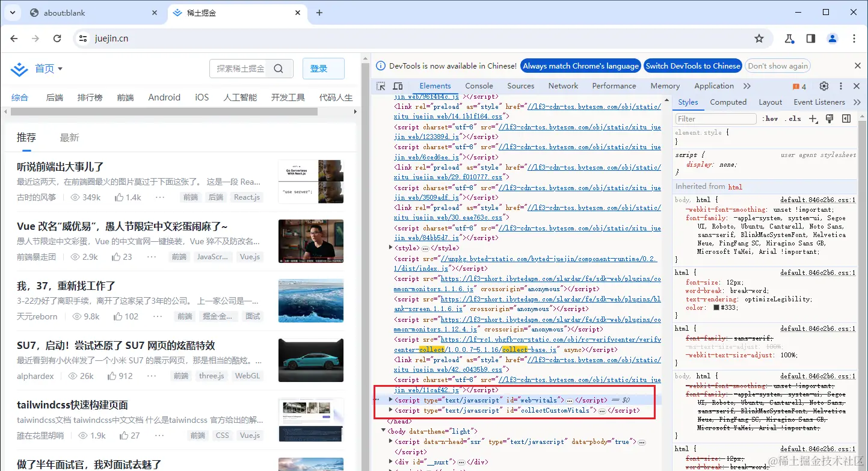Open the tab search dropdown
Viewport: 868px width, 471px height.
click(13, 13)
